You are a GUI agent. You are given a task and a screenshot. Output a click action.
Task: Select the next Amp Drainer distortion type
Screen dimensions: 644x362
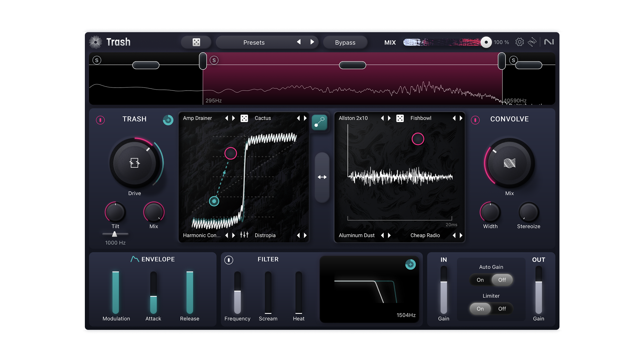234,118
